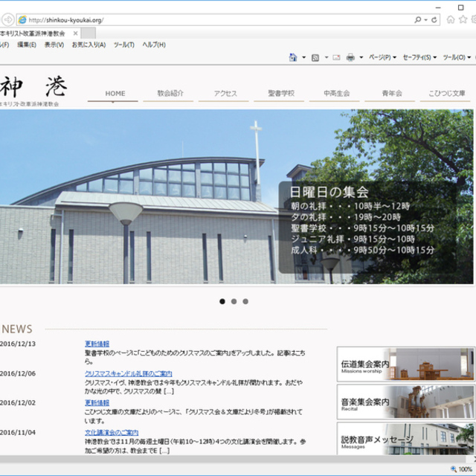
Task: Click the RSS feeds icon
Action: [x=315, y=57]
